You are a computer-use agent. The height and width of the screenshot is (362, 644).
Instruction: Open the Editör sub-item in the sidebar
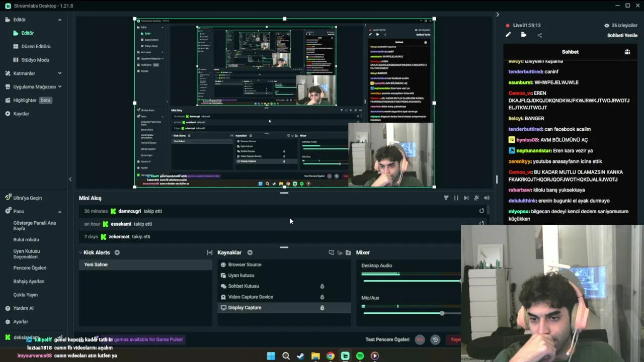click(27, 33)
